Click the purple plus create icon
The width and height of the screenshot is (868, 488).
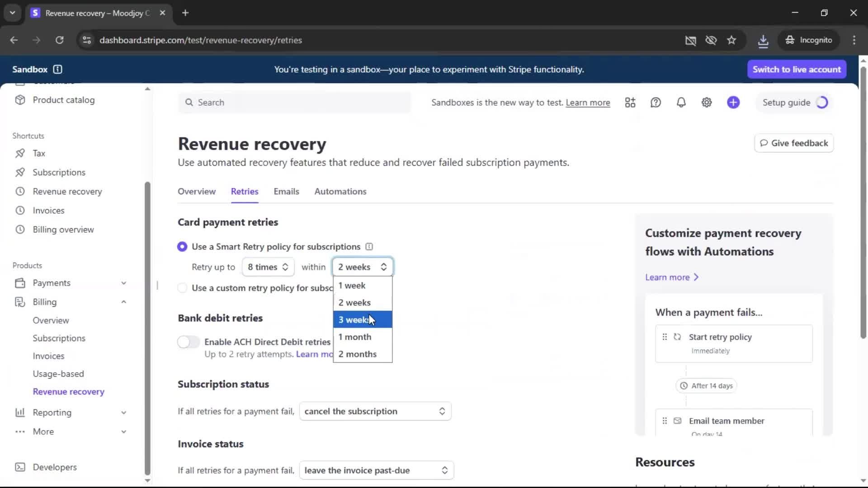click(x=733, y=103)
